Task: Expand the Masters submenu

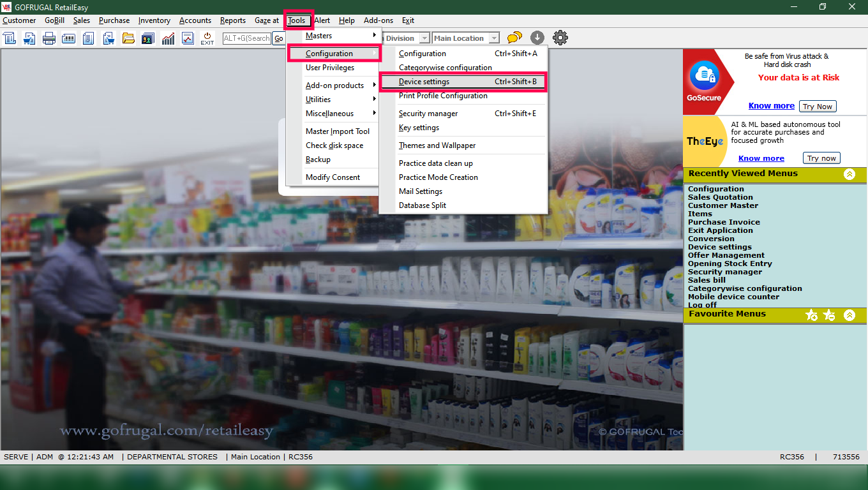Action: click(x=333, y=36)
